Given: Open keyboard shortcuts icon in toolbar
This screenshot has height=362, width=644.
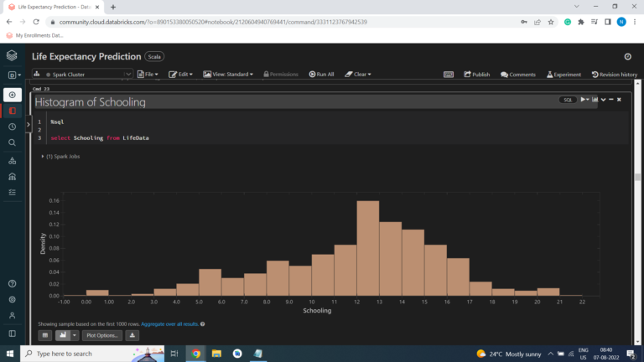Looking at the screenshot, I should click(x=449, y=74).
